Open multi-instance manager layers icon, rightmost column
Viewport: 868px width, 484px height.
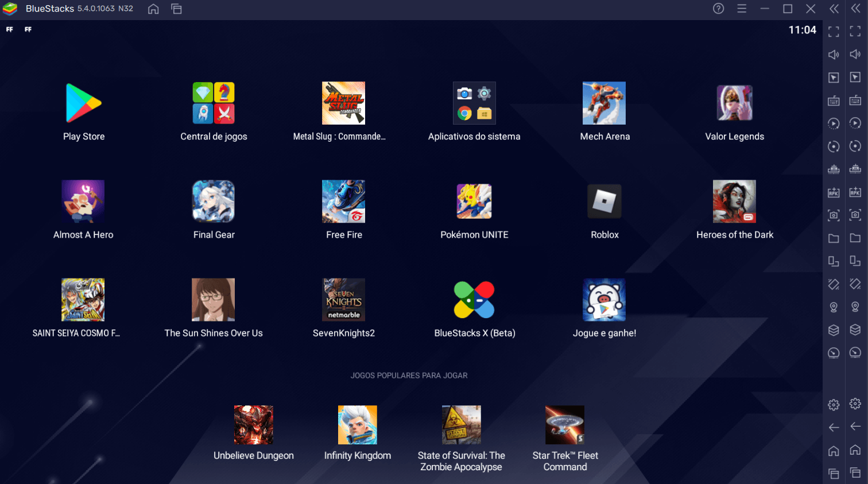(855, 330)
